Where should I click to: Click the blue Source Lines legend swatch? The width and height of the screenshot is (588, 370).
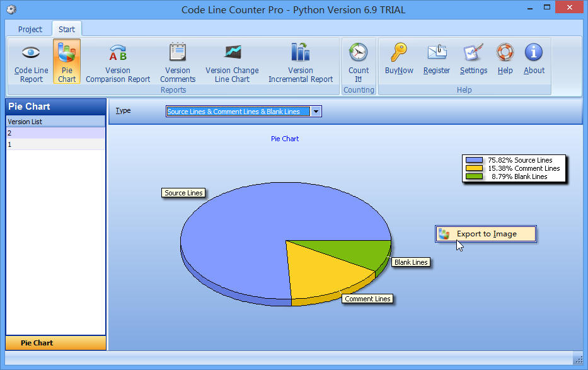474,160
